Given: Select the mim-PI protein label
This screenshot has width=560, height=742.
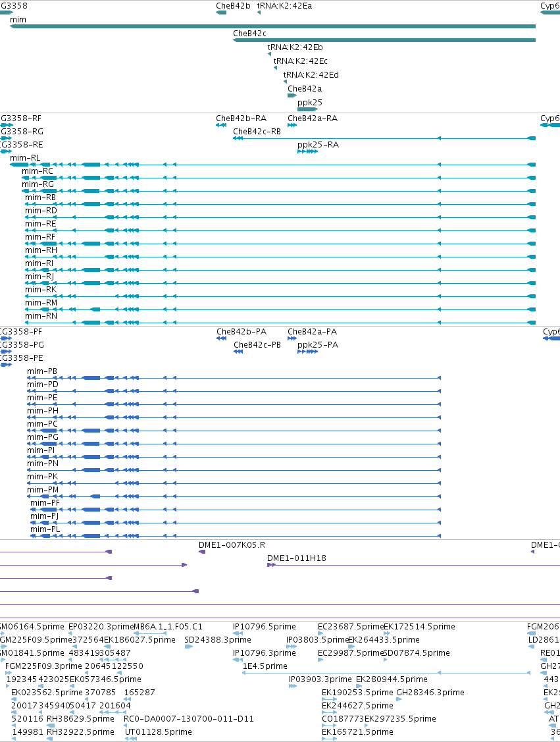Looking at the screenshot, I should (41, 450).
